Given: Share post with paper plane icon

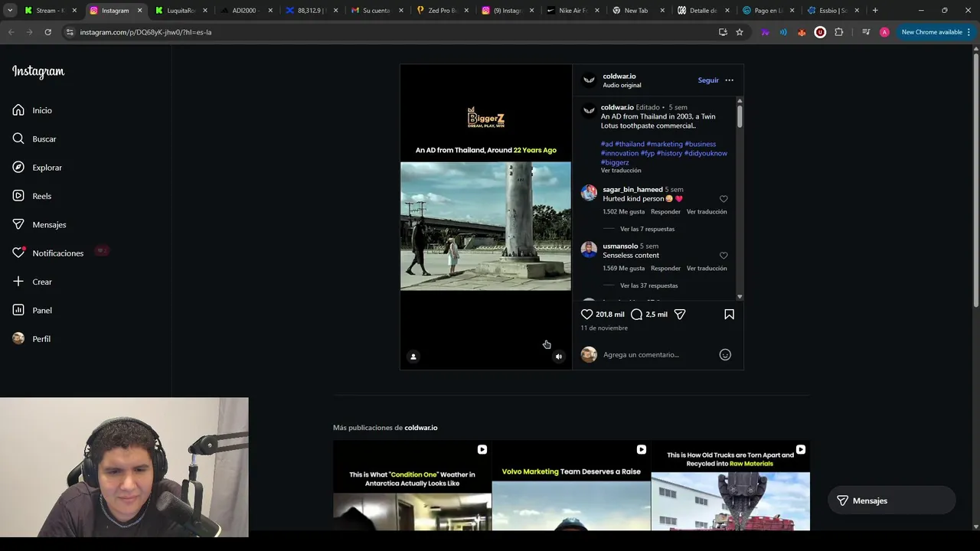Looking at the screenshot, I should pos(680,315).
